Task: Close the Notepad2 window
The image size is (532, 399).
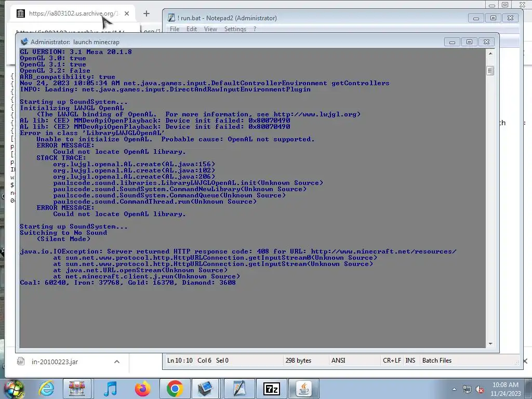Action: click(x=510, y=18)
